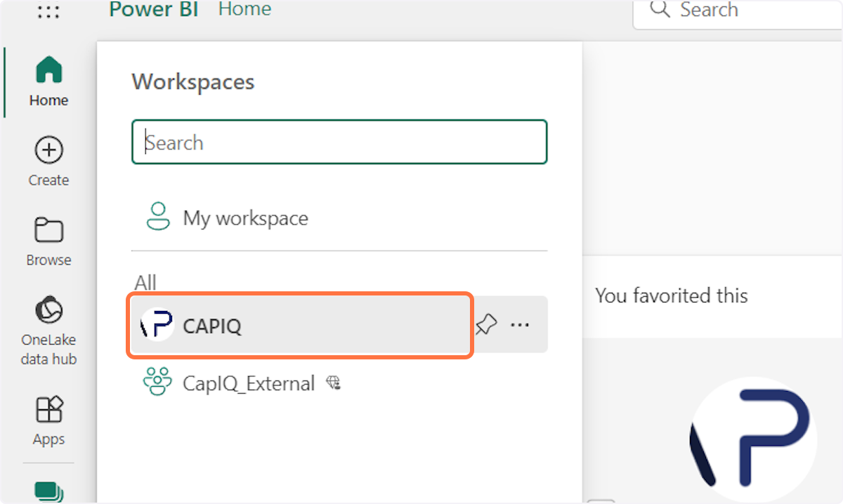Viewport: 843px width, 504px height.
Task: Open the CapIQ_External workspace
Action: click(x=339, y=383)
